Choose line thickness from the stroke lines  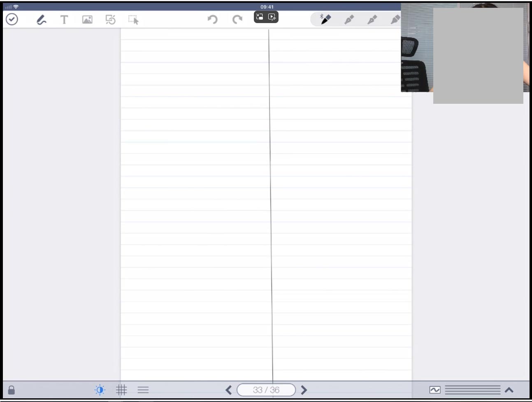(x=473, y=390)
